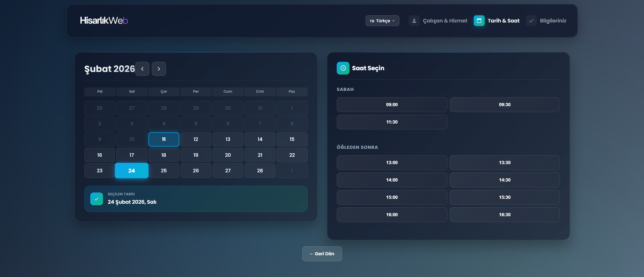Pick the 13:30 afternoon slot
The width and height of the screenshot is (644, 277).
[x=504, y=163]
